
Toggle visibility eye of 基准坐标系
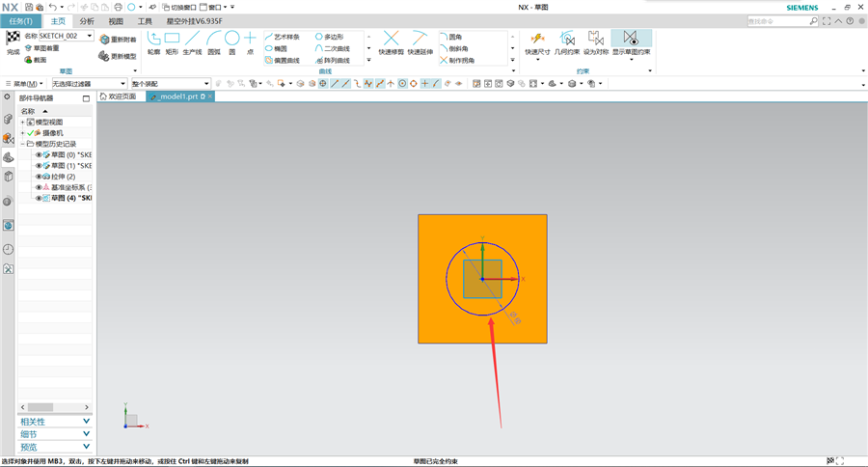[x=39, y=187]
